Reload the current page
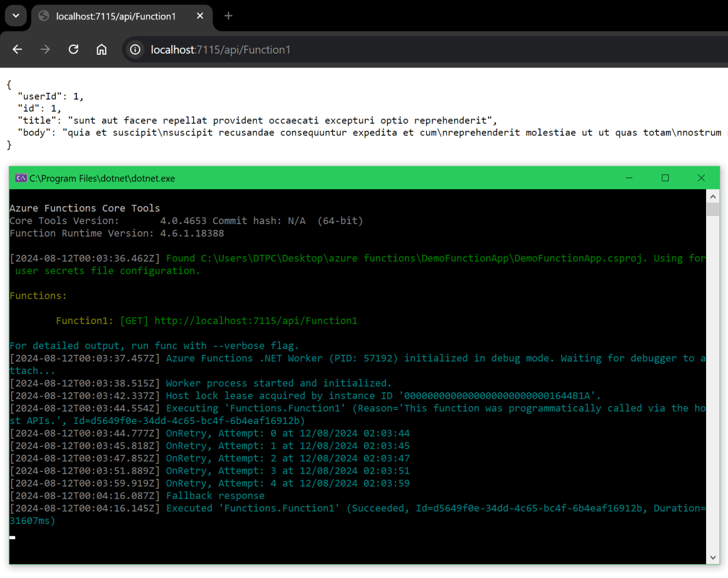This screenshot has width=728, height=578. (73, 49)
